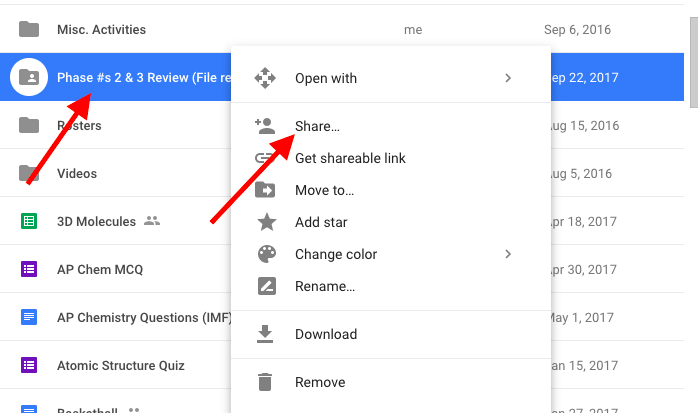Select Download from the context menu
Image resolution: width=698 pixels, height=413 pixels.
tap(391, 334)
